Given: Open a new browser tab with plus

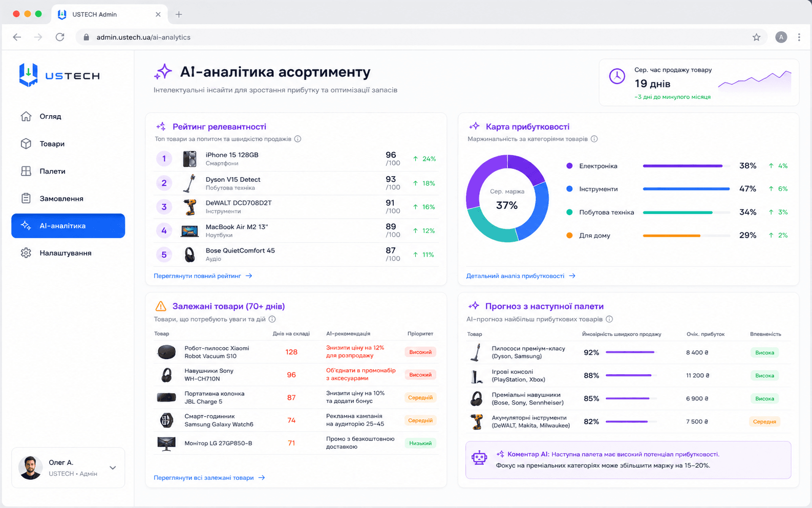Looking at the screenshot, I should pyautogui.click(x=179, y=14).
